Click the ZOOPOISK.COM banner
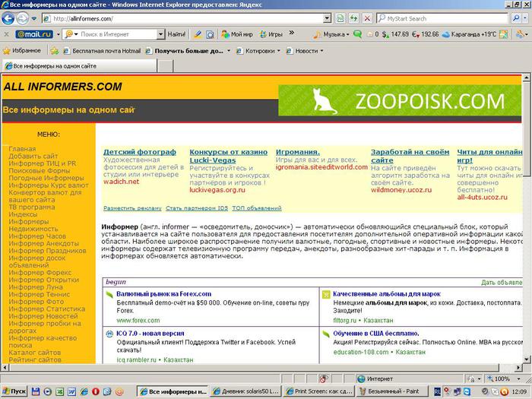 click(x=400, y=100)
